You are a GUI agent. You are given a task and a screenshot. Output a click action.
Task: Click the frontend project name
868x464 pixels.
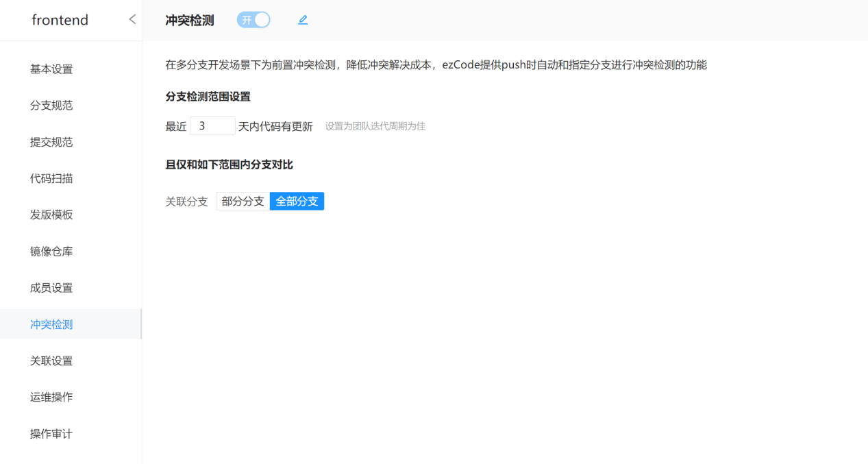[x=60, y=21]
